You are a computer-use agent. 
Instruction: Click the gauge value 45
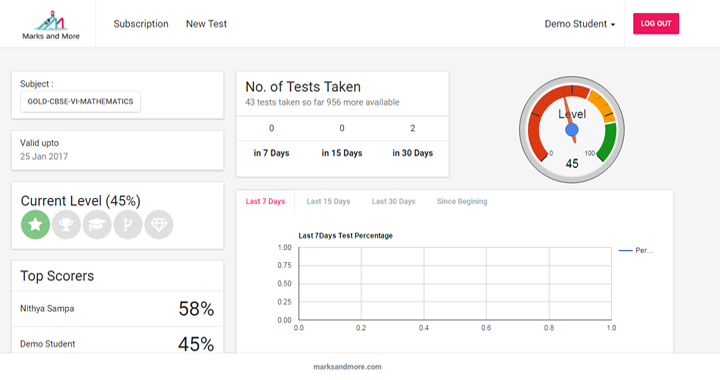coord(572,163)
